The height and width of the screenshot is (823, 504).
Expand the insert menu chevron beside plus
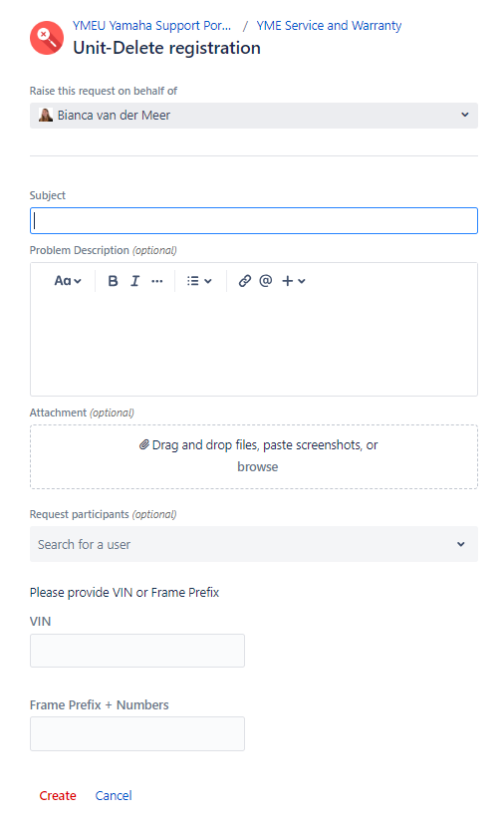tap(302, 281)
